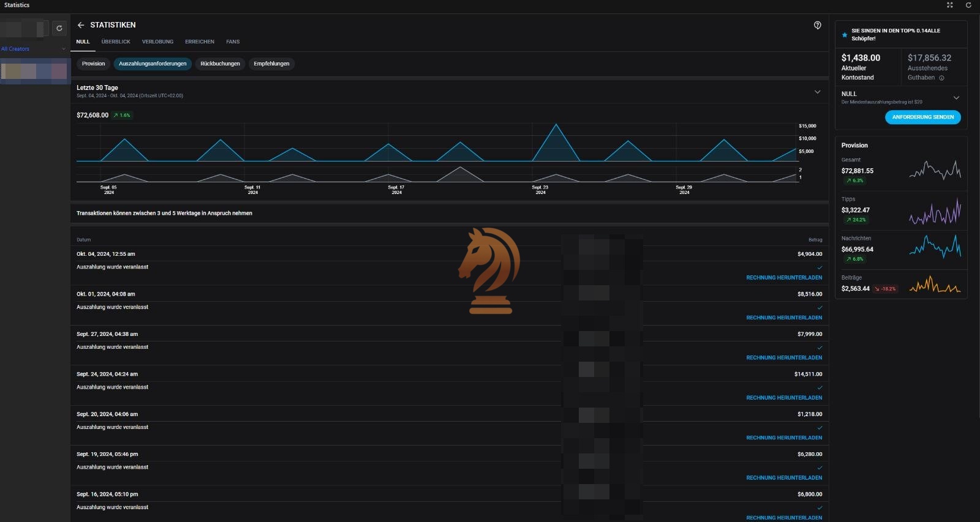Click the checkmark icon for the $4,904.00 payout
Screen dimensions: 980x522
820,267
